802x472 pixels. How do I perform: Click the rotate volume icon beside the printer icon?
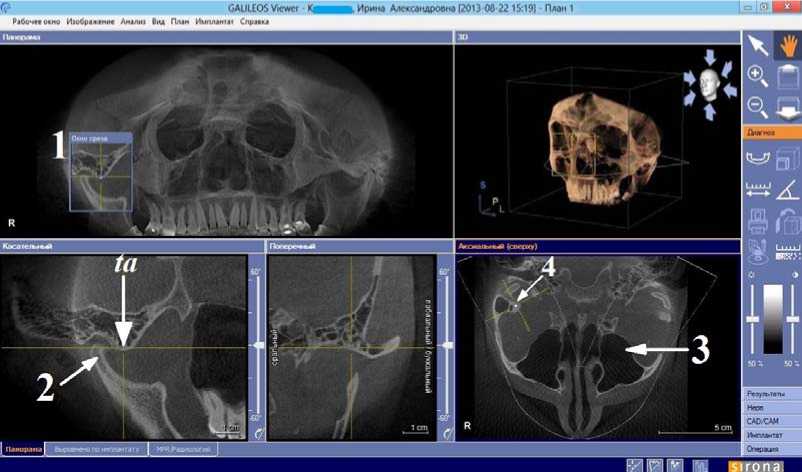tap(788, 222)
